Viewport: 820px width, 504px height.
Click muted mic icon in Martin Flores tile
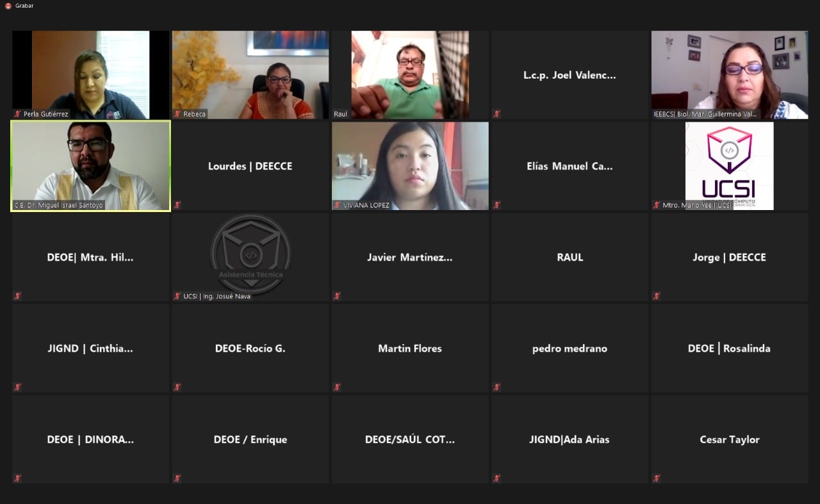pos(337,387)
